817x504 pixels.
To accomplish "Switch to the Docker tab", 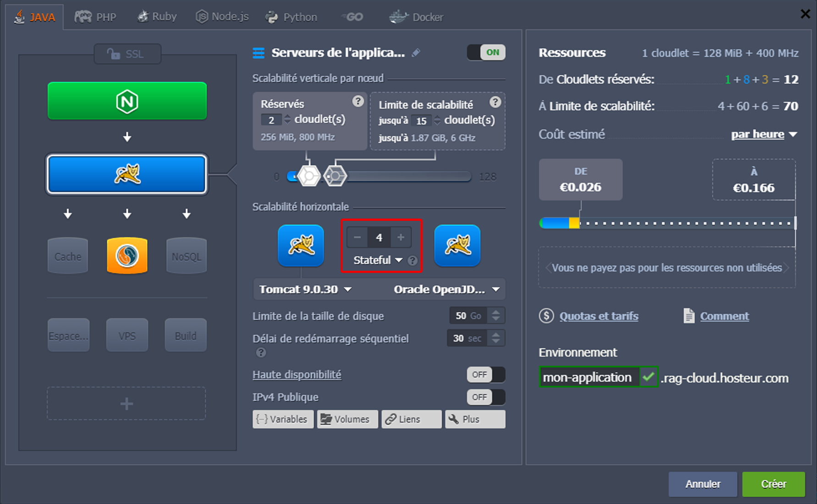I will coord(416,17).
